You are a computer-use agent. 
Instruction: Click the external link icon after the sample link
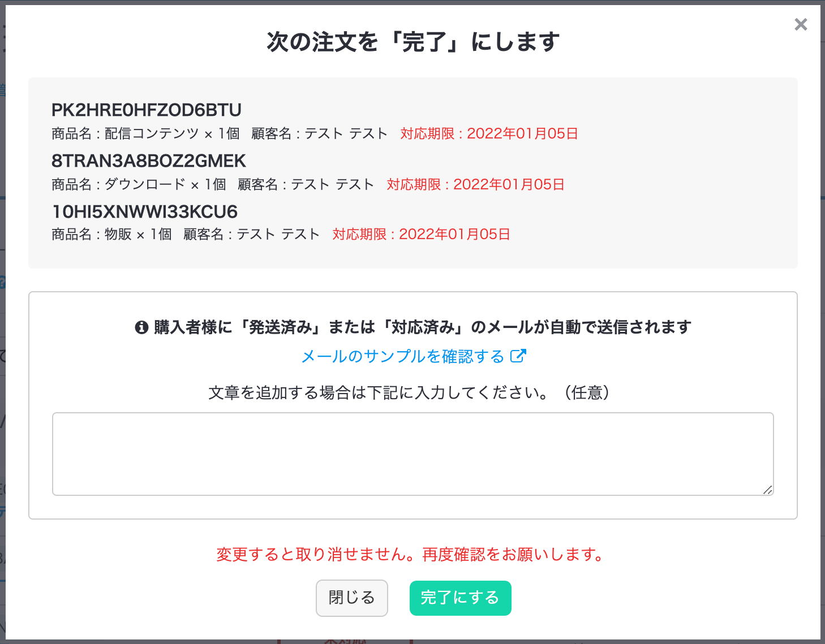(518, 356)
